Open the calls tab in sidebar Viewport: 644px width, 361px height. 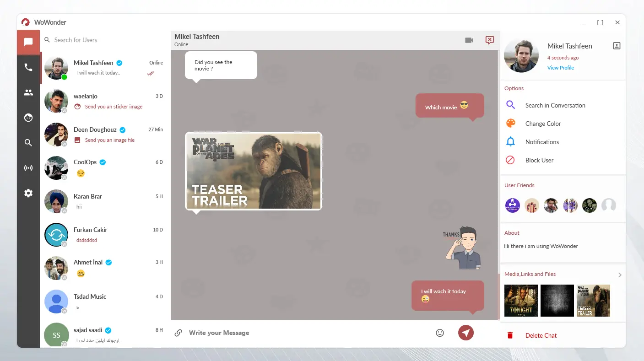click(28, 67)
